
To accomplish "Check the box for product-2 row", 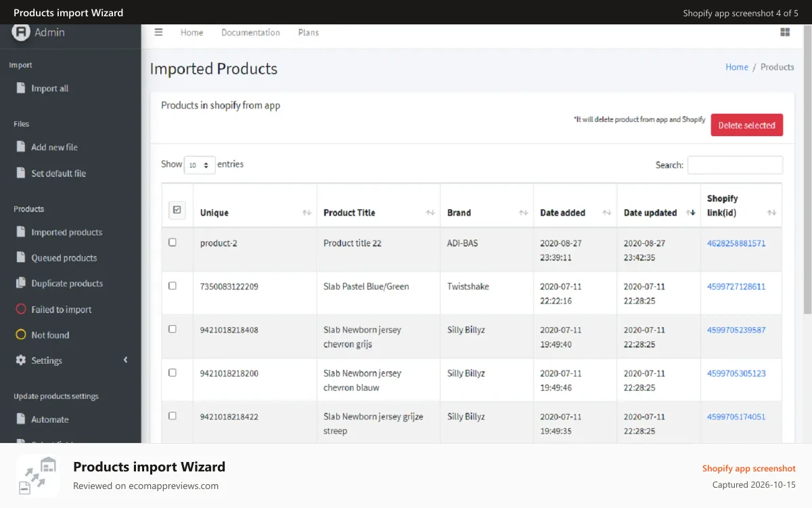I will coord(172,242).
